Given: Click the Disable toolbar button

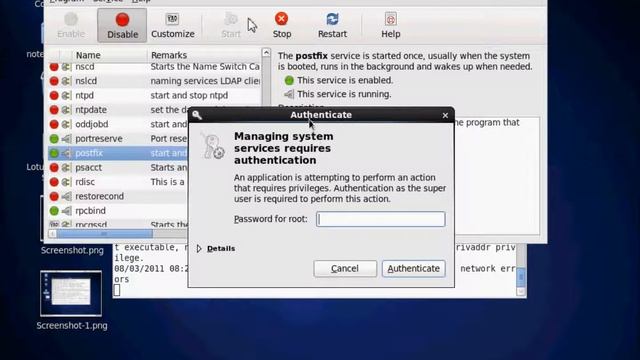Looking at the screenshot, I should coord(122,26).
